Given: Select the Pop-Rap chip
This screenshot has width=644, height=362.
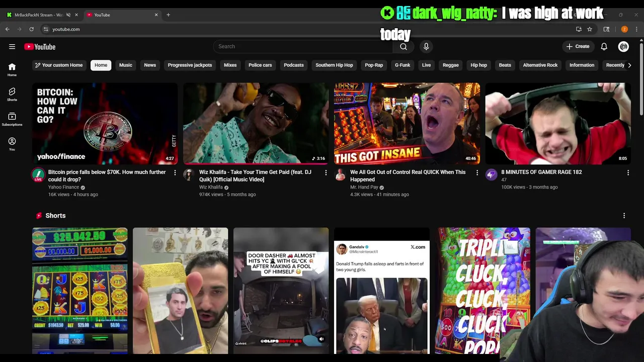Looking at the screenshot, I should coord(374,65).
